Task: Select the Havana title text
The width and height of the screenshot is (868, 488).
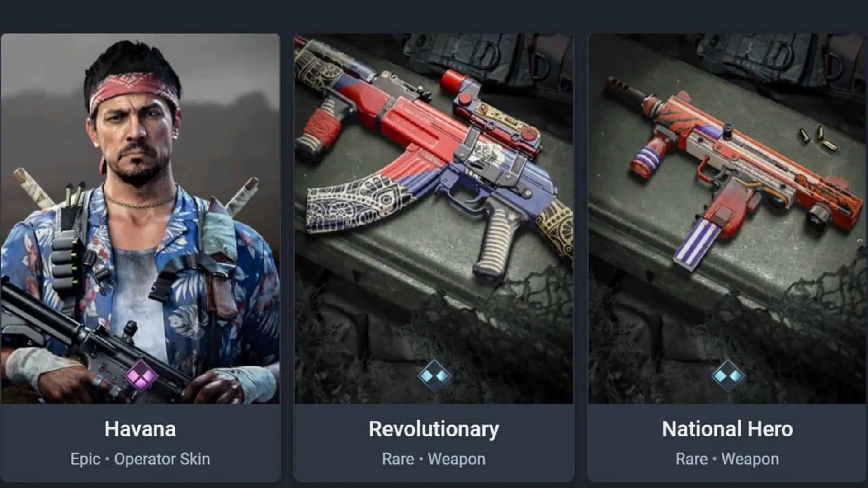Action: tap(140, 429)
